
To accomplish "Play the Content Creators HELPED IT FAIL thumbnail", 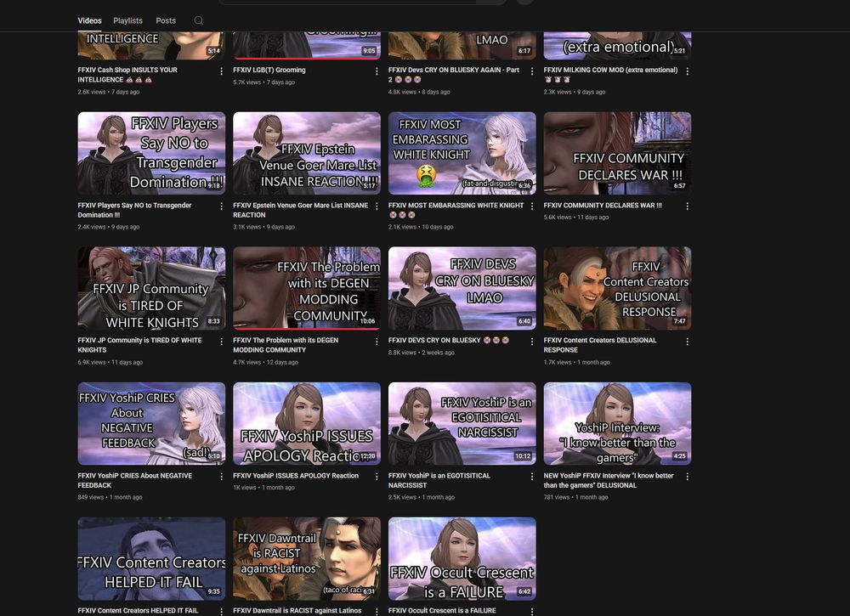I will (151, 558).
